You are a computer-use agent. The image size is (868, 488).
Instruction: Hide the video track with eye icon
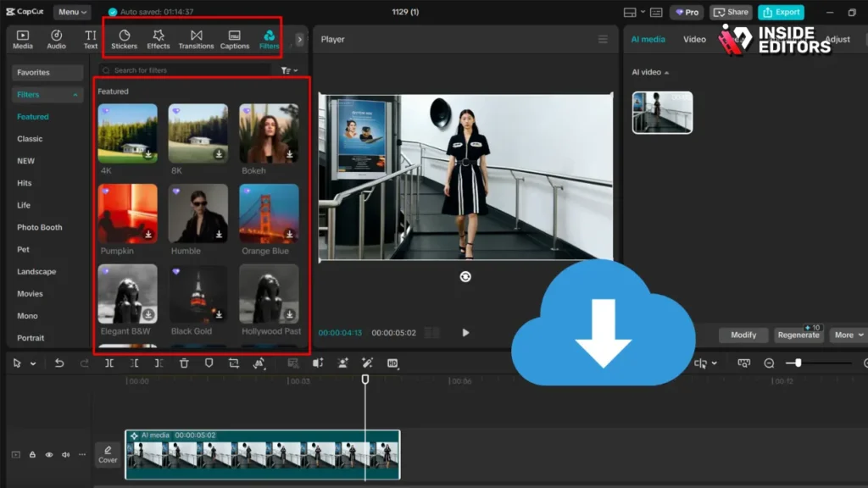point(48,454)
